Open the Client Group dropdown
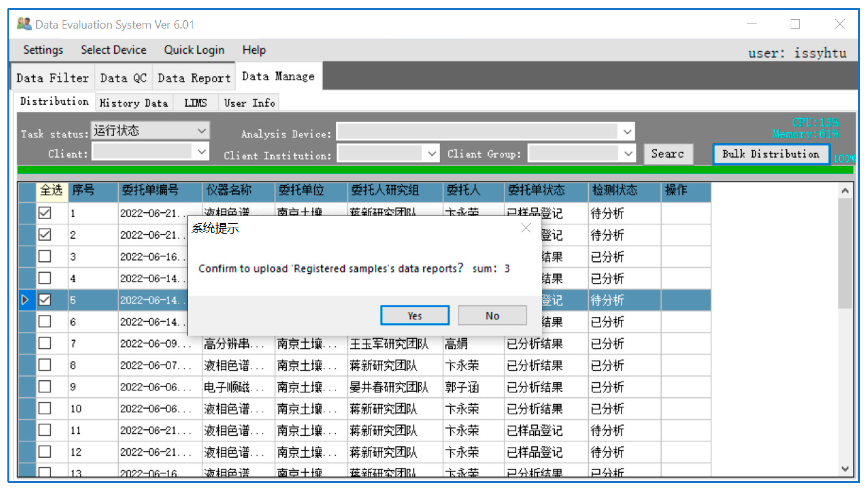The width and height of the screenshot is (868, 488). pos(628,154)
